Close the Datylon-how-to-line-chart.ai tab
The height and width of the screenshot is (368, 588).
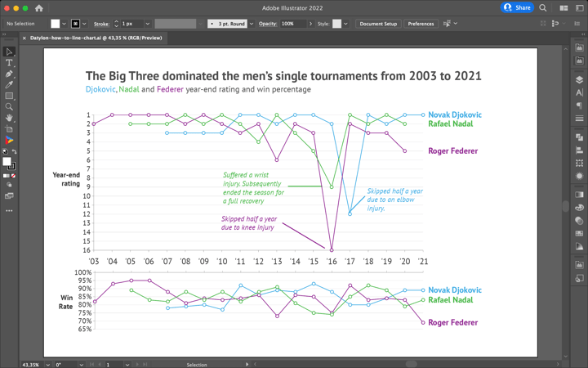(x=24, y=38)
